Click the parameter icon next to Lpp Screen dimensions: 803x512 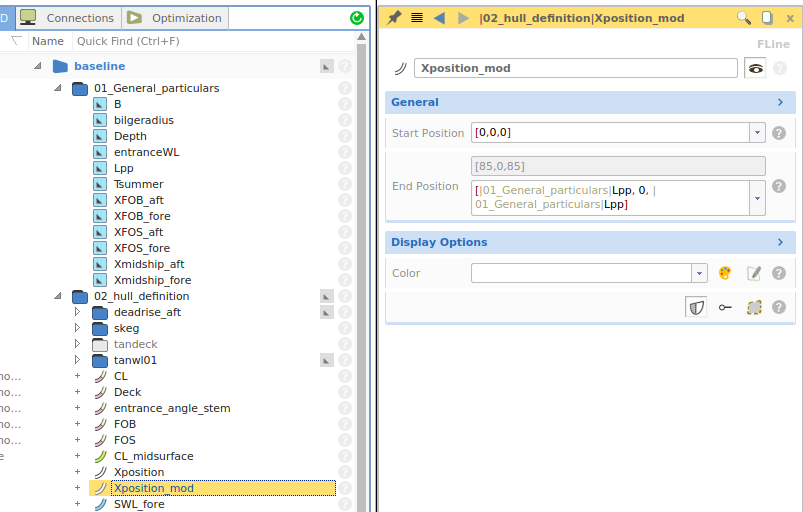[x=100, y=168]
